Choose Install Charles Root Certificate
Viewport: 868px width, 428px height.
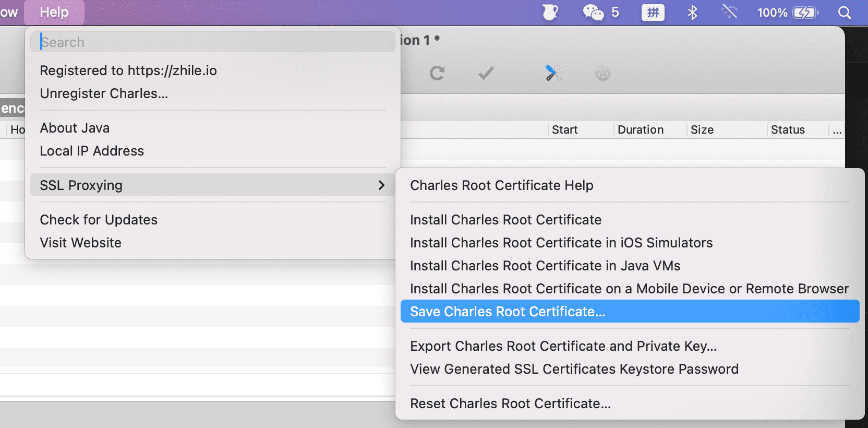[505, 220]
